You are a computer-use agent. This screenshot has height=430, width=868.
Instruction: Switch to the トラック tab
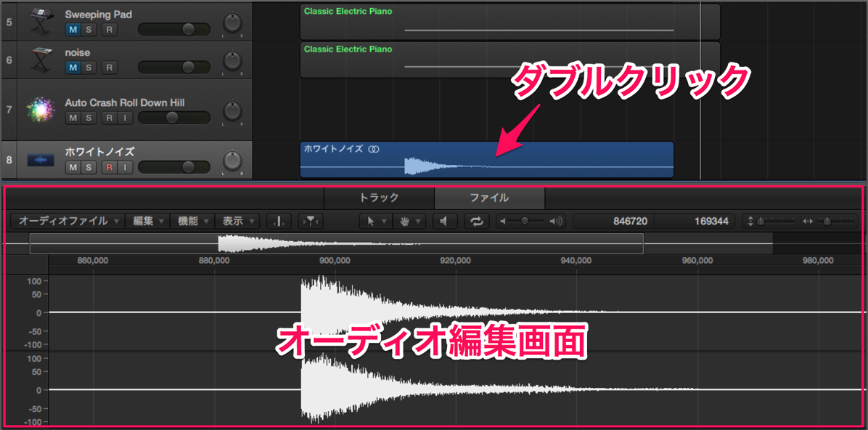pyautogui.click(x=379, y=198)
